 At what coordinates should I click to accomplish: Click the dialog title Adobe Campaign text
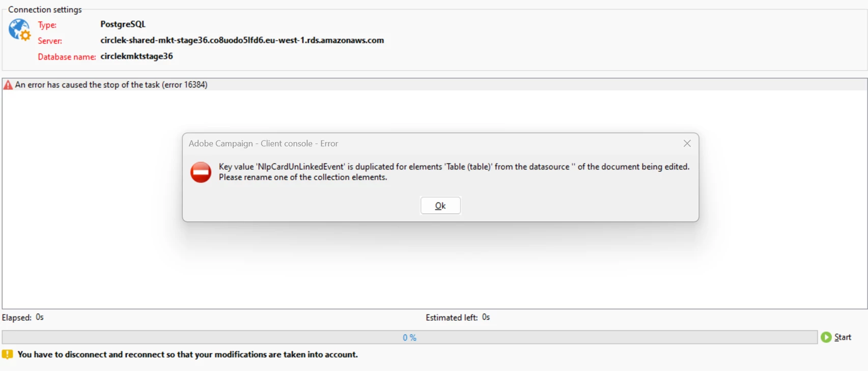(x=263, y=144)
